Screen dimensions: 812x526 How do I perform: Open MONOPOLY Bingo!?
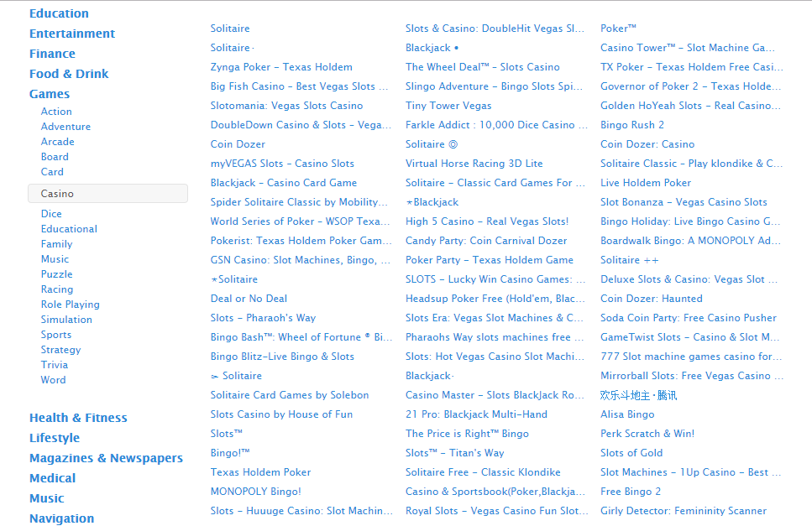[x=256, y=492]
